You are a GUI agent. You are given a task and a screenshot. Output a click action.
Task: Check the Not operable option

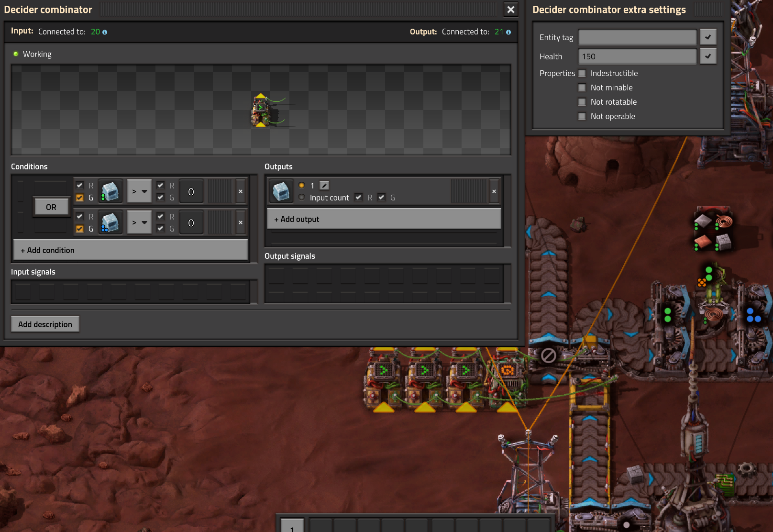click(x=582, y=116)
